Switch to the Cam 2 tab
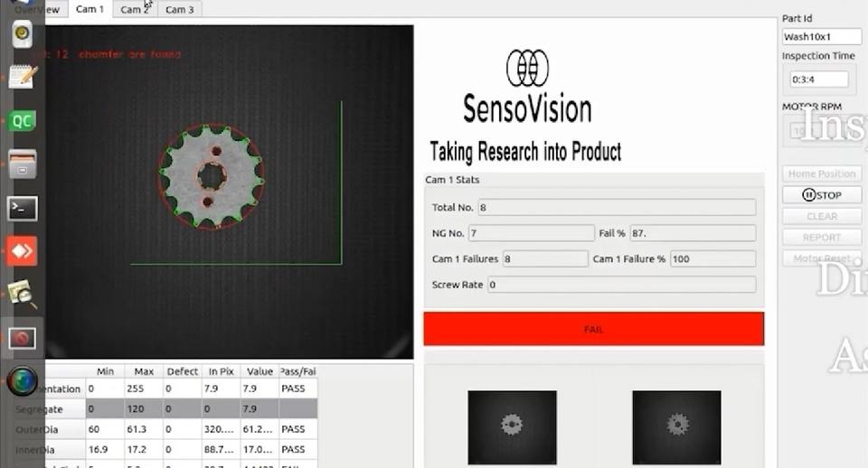This screenshot has height=468, width=868. point(135,9)
